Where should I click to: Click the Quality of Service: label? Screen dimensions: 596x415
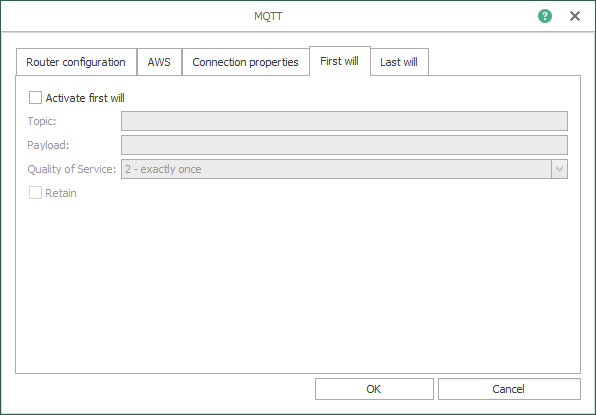coord(71,169)
